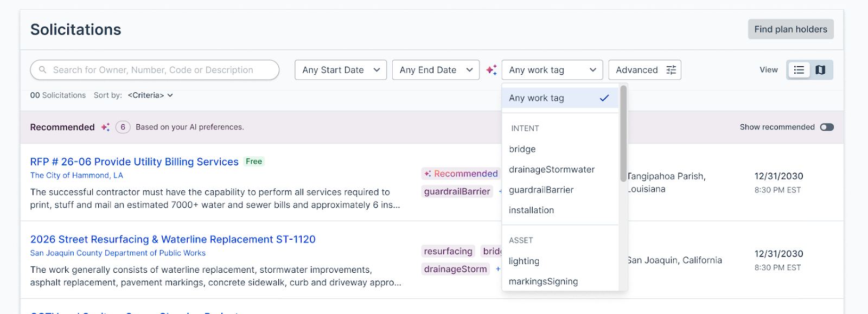
Task: Click the checkmark on Any work tag option
Action: (x=604, y=98)
